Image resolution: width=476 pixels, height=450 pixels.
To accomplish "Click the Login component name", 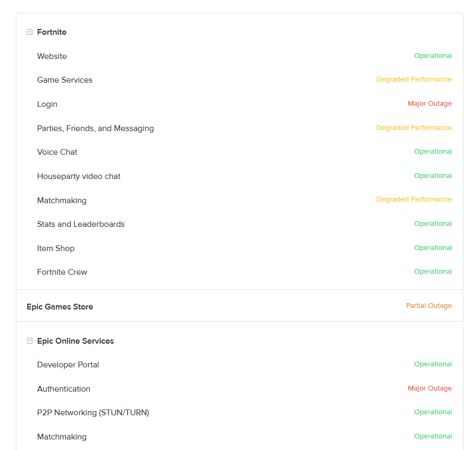I will point(47,104).
